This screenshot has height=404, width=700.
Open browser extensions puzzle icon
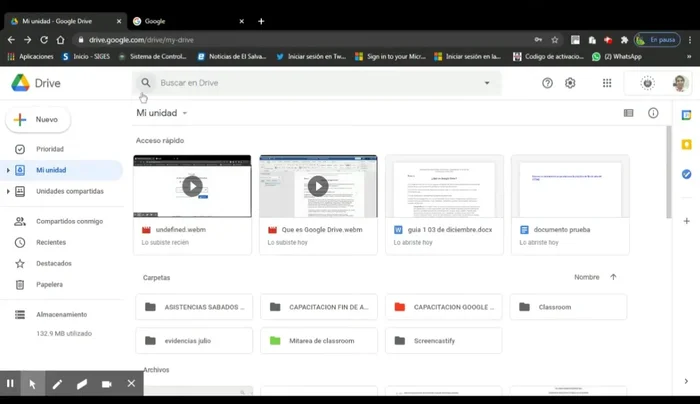click(624, 40)
